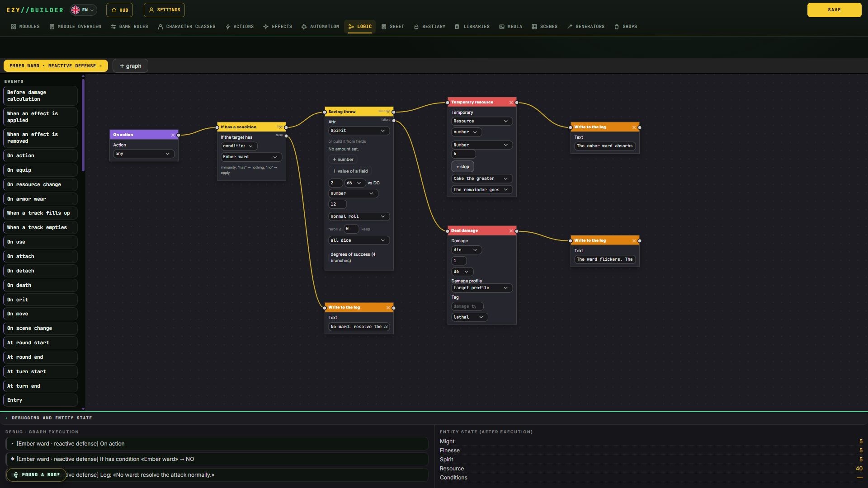868x488 pixels.
Task: Click the Shops bag icon
Action: point(617,27)
